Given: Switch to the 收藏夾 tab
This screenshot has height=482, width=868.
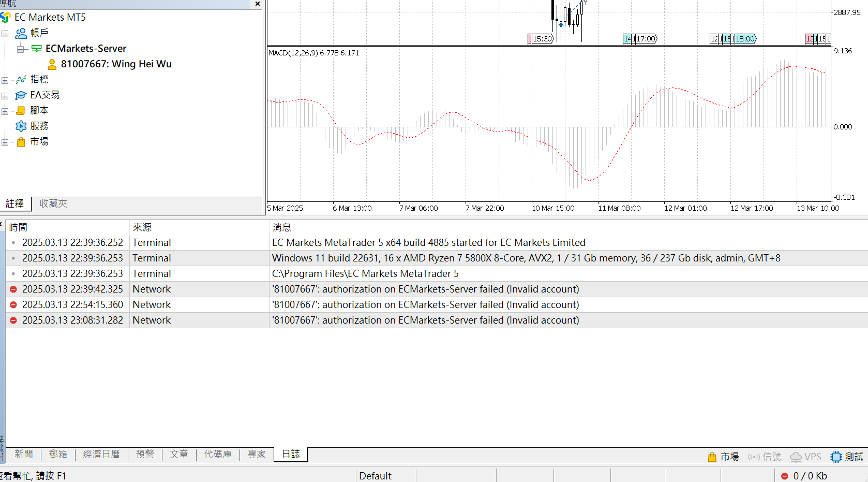Looking at the screenshot, I should tap(53, 203).
